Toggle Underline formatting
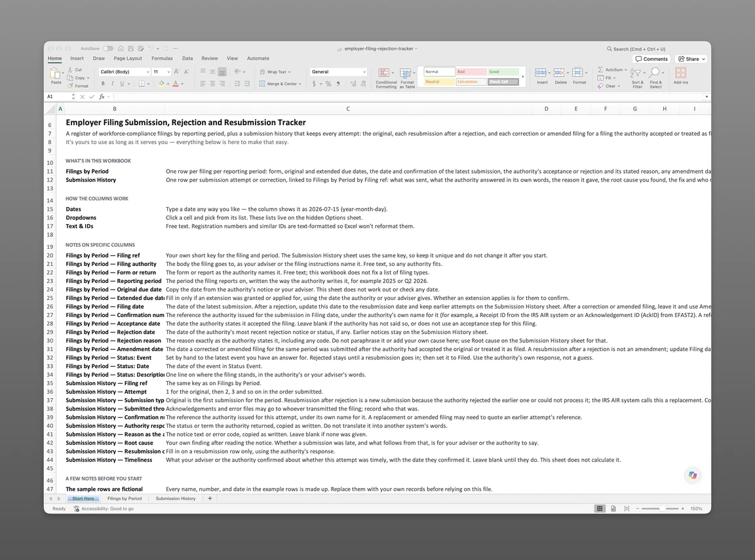The width and height of the screenshot is (755, 560). point(122,84)
